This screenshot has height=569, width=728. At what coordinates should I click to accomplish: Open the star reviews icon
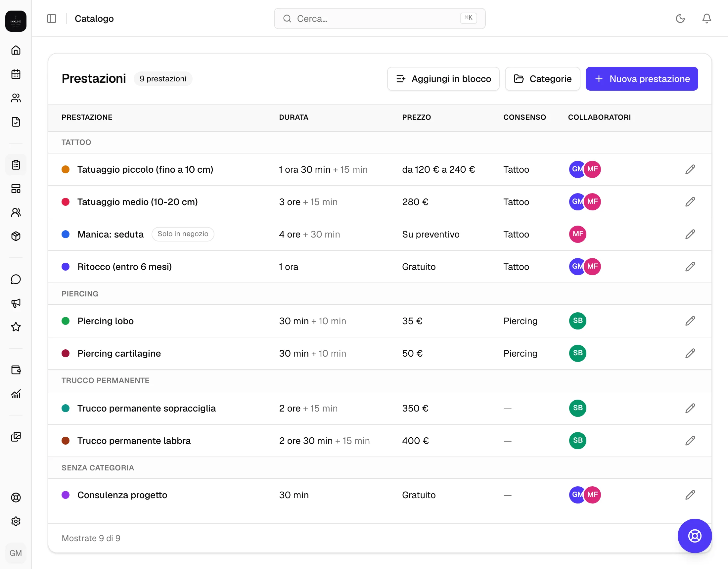pos(16,327)
